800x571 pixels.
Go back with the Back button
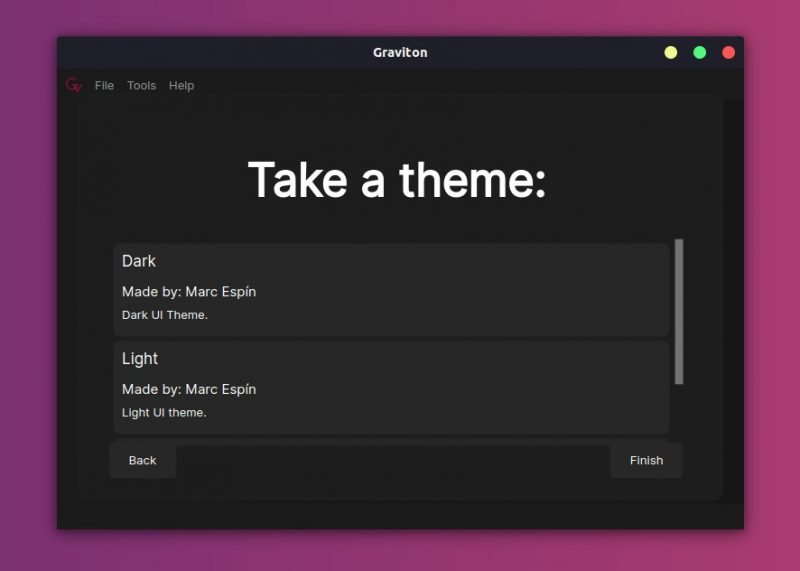142,460
